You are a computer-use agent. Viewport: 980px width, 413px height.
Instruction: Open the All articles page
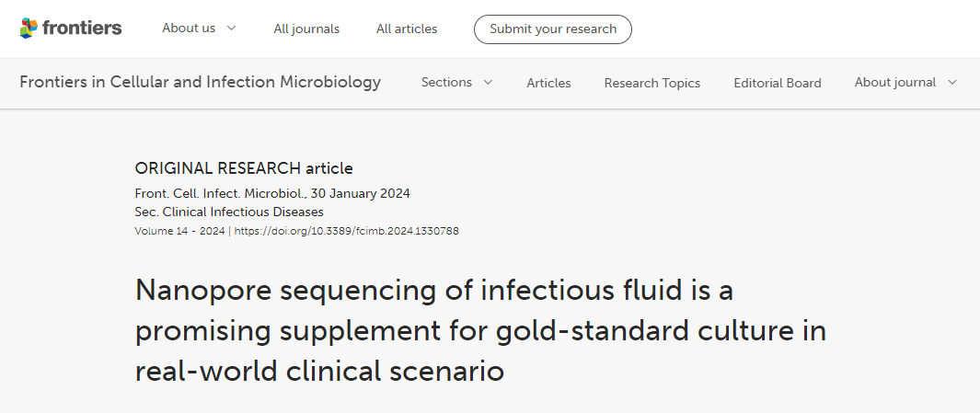tap(407, 29)
